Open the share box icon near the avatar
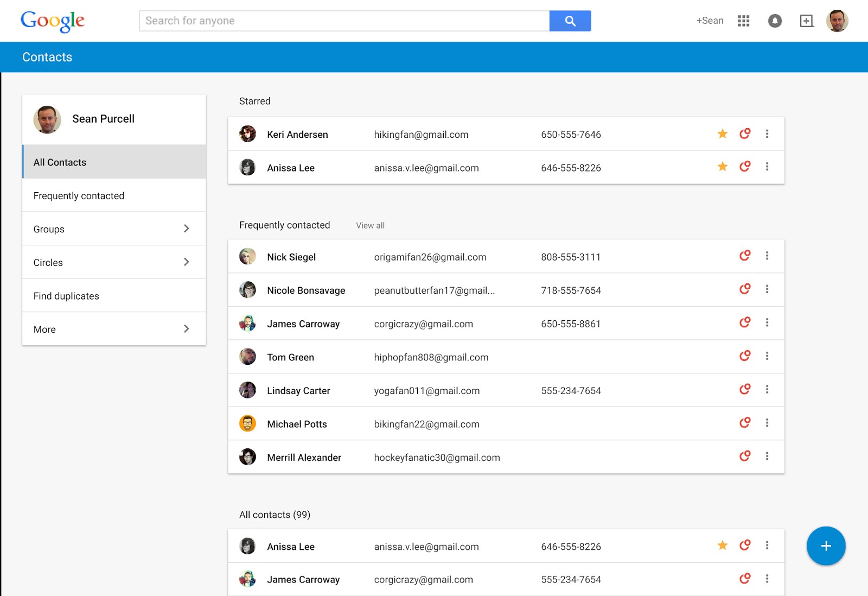Viewport: 868px width, 596px height. pos(807,21)
